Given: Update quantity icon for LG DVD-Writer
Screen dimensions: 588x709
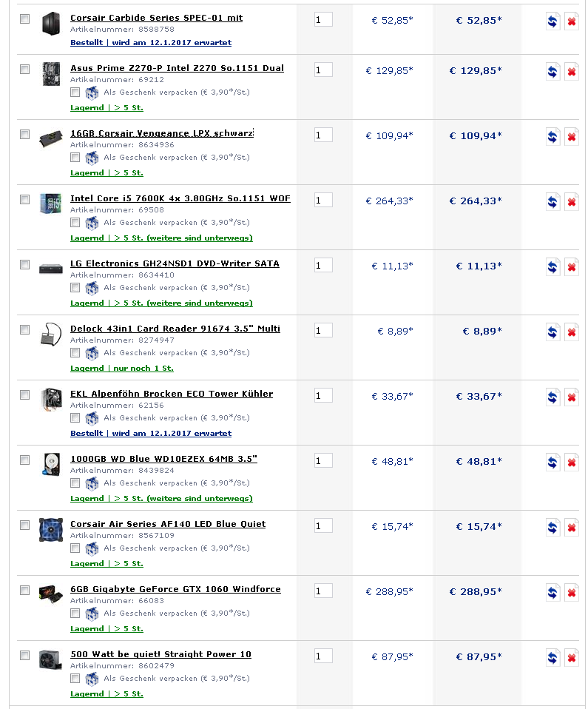Looking at the screenshot, I should (x=552, y=267).
